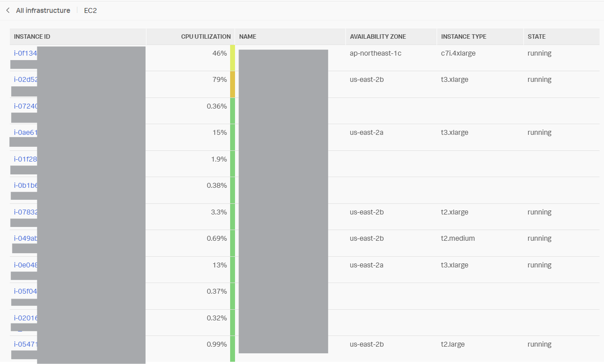Click the orange bar beside 79%
This screenshot has width=604, height=364.
click(232, 85)
